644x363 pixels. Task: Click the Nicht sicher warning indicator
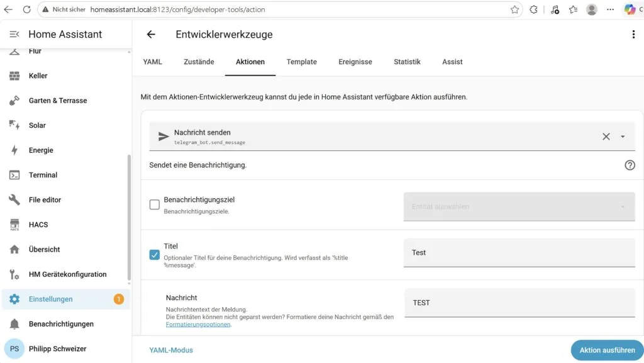tap(64, 9)
